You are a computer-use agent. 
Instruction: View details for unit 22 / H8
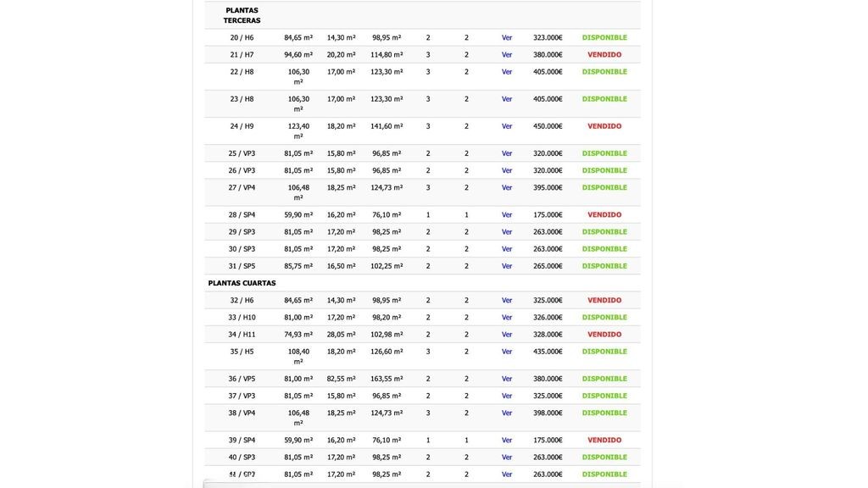point(507,72)
